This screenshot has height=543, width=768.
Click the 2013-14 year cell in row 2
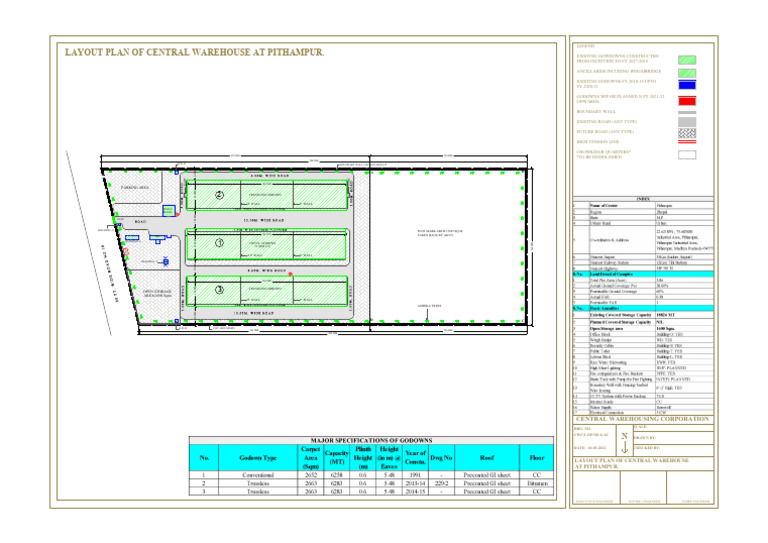pyautogui.click(x=415, y=483)
